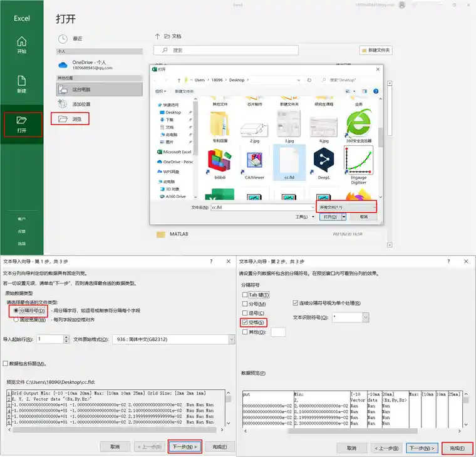Click Excel page's 新建文件夹 button beside search

click(376, 50)
